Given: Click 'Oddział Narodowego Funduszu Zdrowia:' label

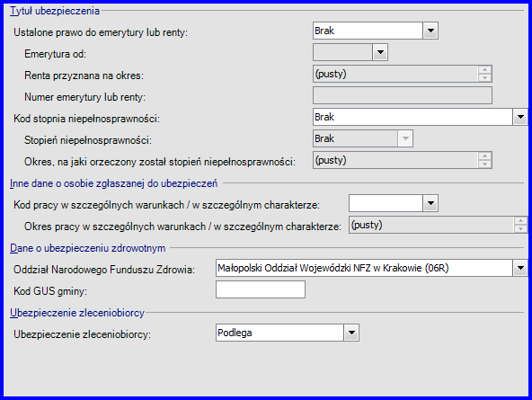Looking at the screenshot, I should [x=104, y=270].
